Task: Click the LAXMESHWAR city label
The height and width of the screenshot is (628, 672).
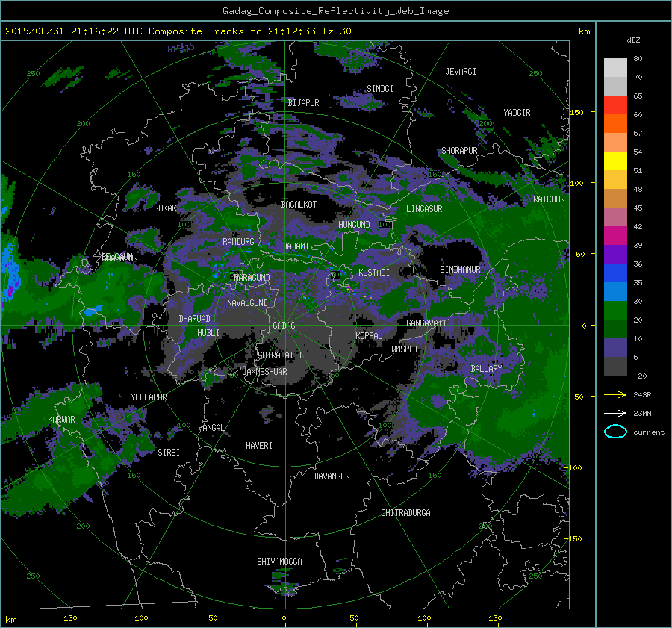Action: (264, 372)
